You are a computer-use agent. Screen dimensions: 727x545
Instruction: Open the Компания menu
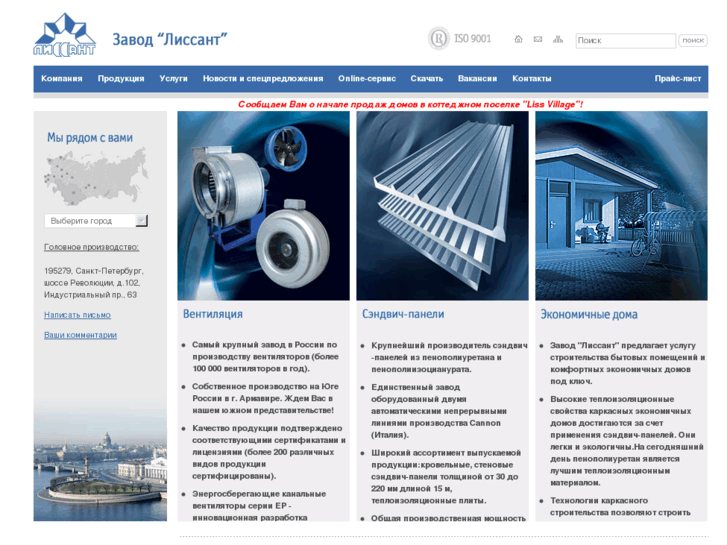[x=62, y=78]
